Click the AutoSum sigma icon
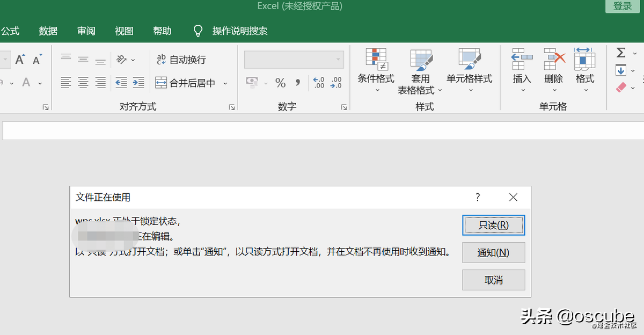The height and width of the screenshot is (335, 644). pyautogui.click(x=621, y=53)
